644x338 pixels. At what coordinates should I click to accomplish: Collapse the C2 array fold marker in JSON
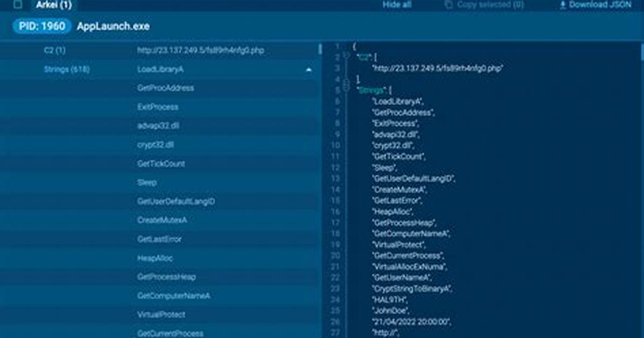click(x=346, y=55)
